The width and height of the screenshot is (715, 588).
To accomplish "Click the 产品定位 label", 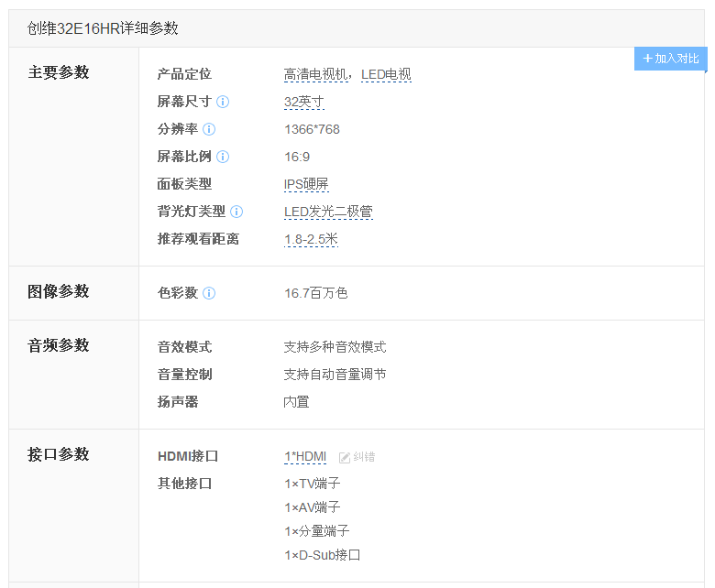I will click(x=184, y=74).
